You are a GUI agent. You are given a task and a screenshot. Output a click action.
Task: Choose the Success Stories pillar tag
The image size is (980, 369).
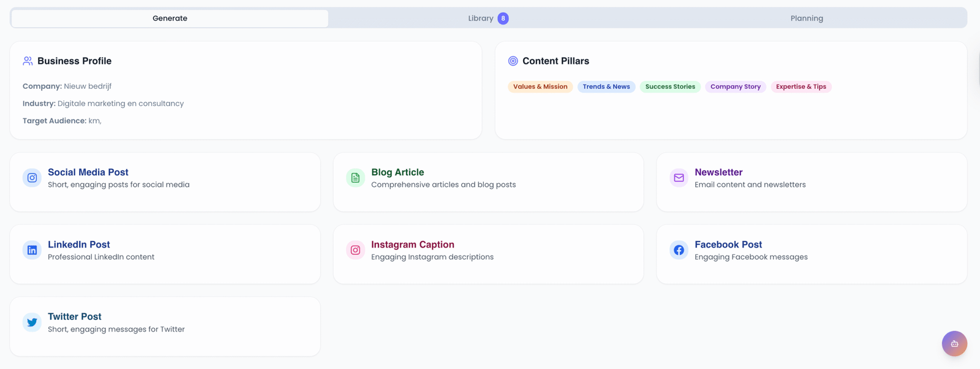(670, 87)
